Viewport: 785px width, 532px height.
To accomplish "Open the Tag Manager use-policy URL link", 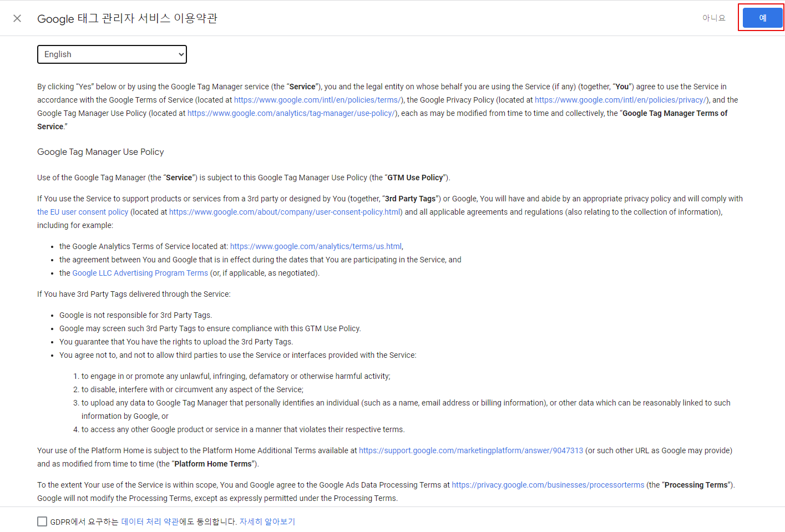I will point(291,113).
